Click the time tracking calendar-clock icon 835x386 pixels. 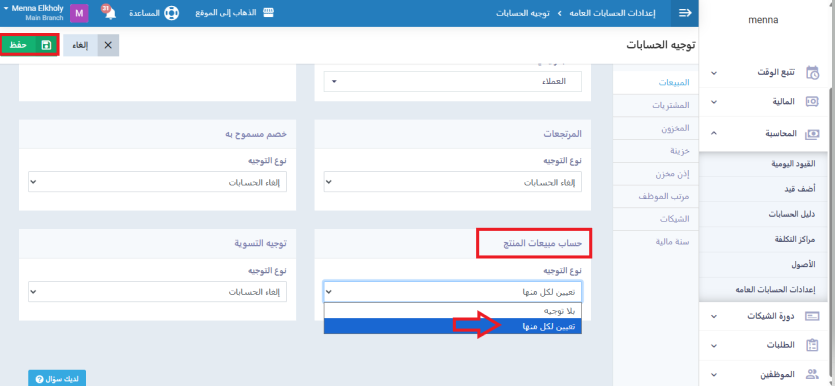(812, 72)
